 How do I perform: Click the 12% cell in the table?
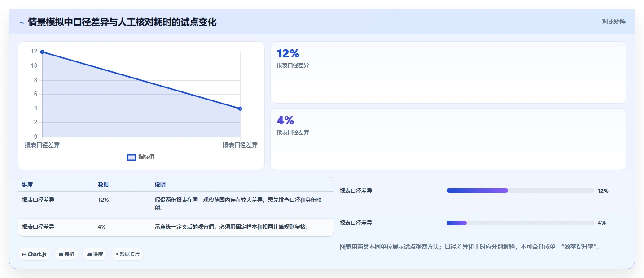pos(103,200)
